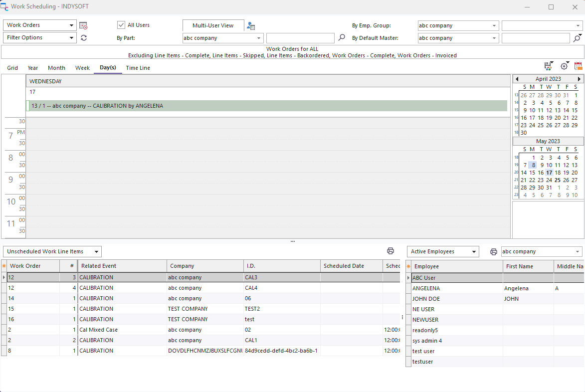Click the search icon for By Default Master
This screenshot has width=585, height=392.
click(577, 38)
